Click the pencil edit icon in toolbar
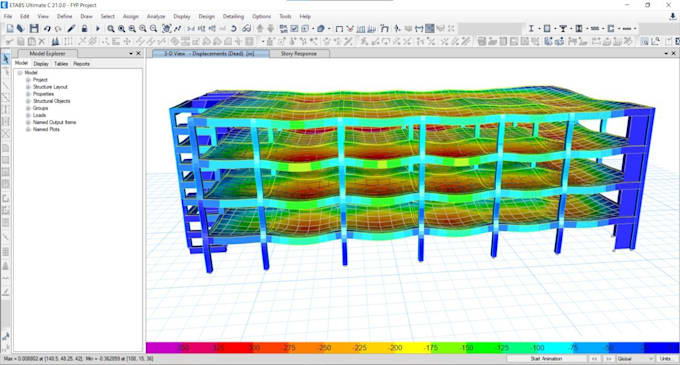 click(x=71, y=29)
